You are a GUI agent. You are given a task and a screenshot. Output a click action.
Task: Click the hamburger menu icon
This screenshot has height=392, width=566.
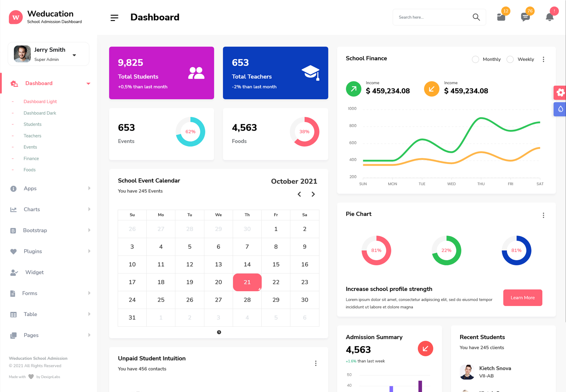pos(114,18)
